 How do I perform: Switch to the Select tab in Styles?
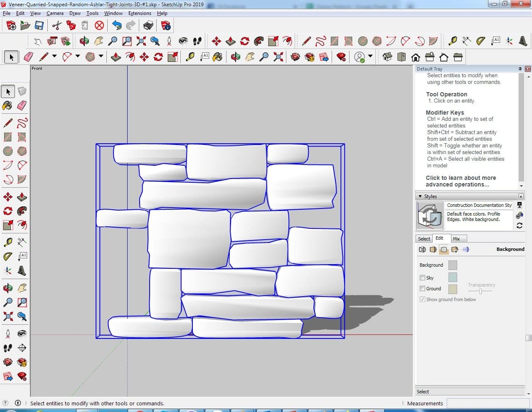click(424, 239)
